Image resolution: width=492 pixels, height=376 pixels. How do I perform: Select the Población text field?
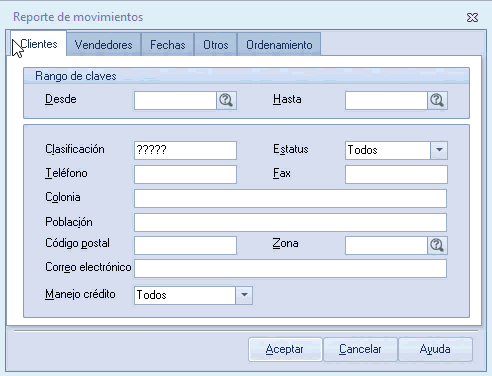pyautogui.click(x=290, y=222)
